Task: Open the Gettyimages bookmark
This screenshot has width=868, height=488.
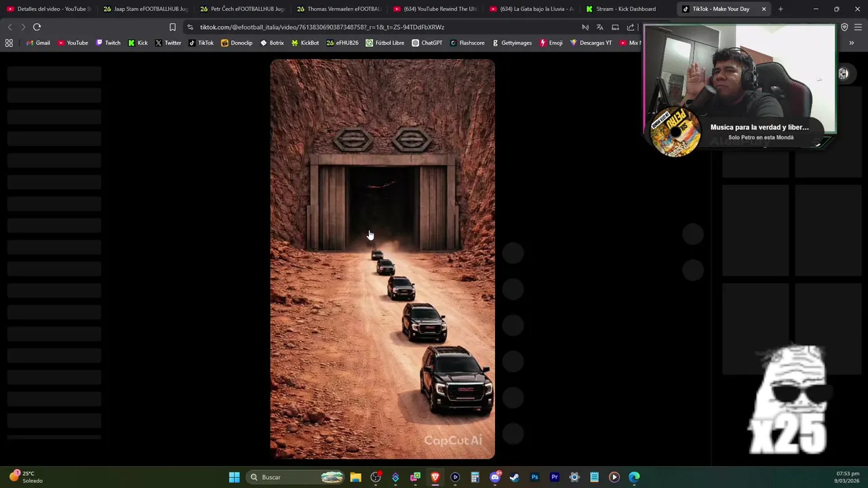Action: click(512, 43)
